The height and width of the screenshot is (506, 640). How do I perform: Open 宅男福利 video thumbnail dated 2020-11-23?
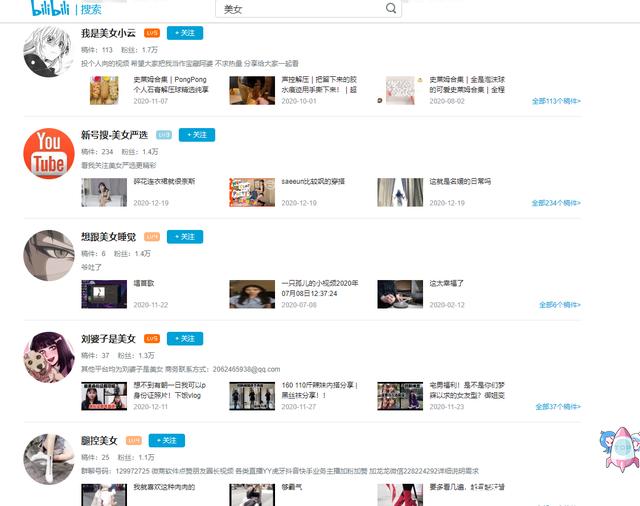pyautogui.click(x=400, y=396)
